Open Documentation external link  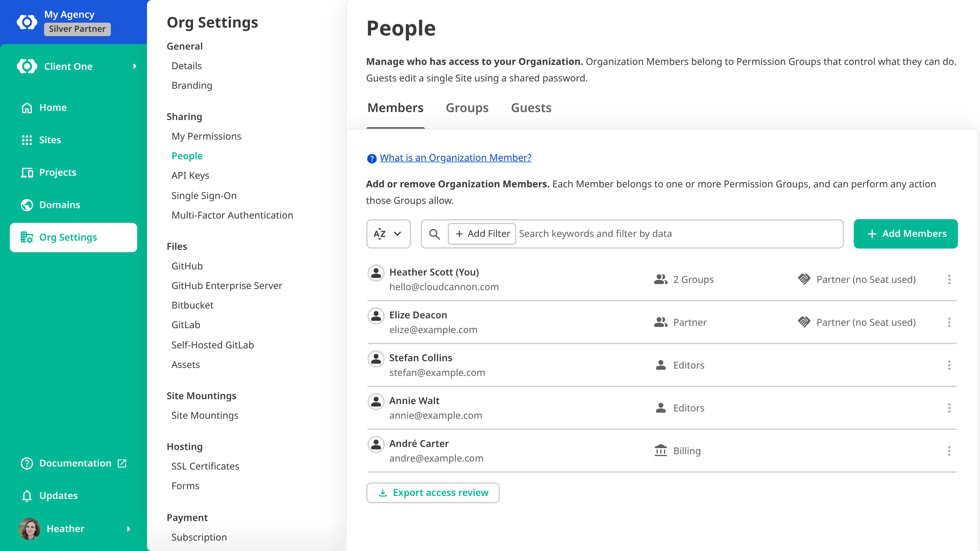73,463
